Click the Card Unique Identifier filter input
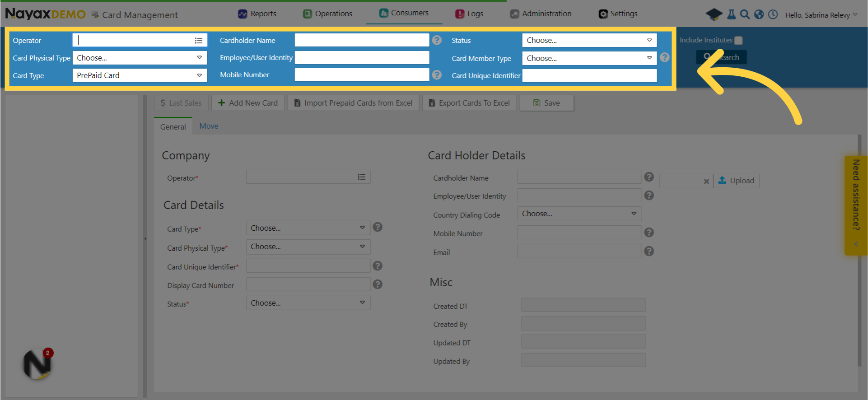Image resolution: width=868 pixels, height=400 pixels. click(x=589, y=75)
